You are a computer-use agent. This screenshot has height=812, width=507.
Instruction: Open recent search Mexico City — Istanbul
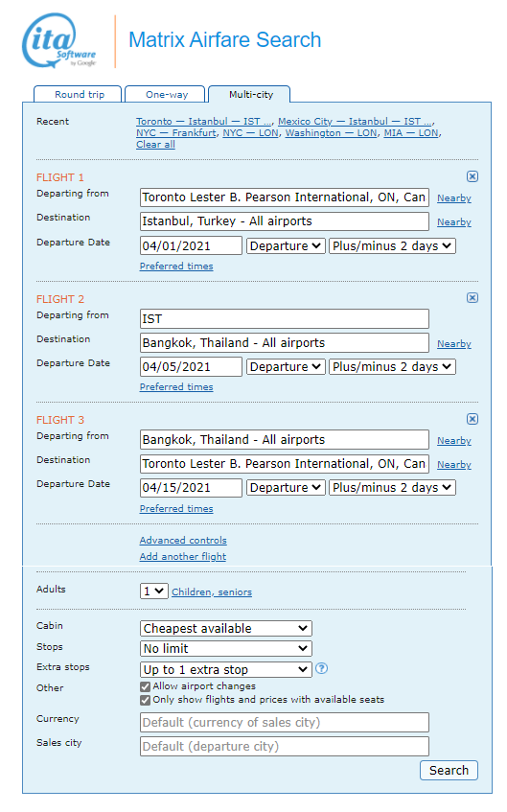pos(355,121)
